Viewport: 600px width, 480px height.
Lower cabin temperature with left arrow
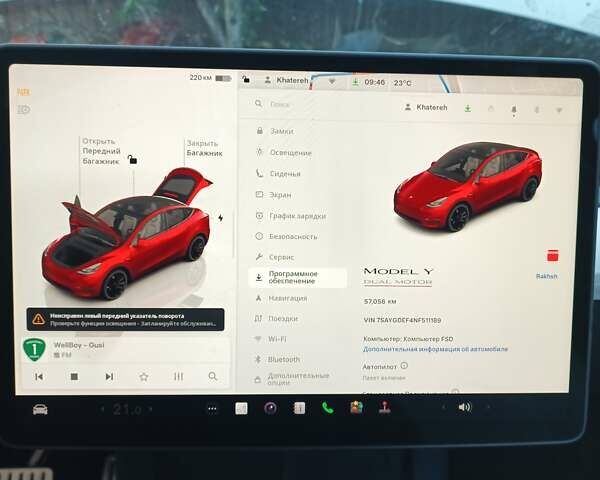pos(102,410)
